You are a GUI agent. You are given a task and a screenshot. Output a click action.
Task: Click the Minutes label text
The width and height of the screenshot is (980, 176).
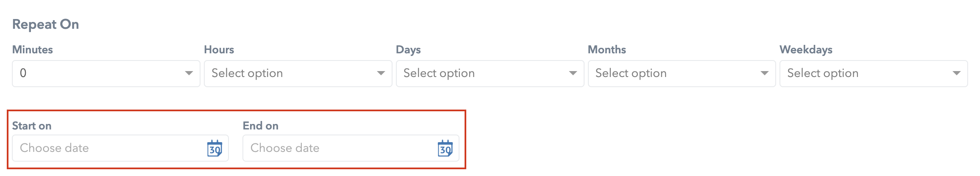click(x=33, y=49)
